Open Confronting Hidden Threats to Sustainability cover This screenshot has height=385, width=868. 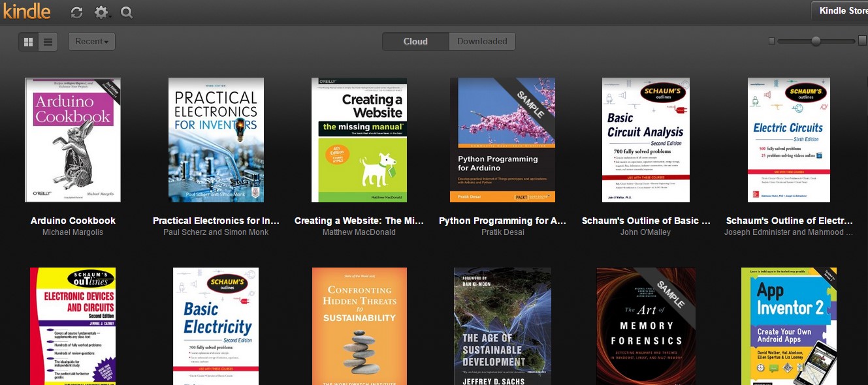[359, 326]
